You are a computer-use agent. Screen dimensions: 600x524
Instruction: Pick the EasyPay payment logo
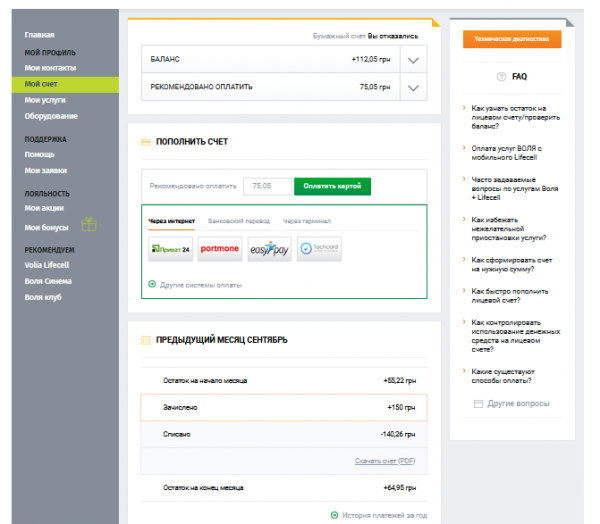point(269,249)
